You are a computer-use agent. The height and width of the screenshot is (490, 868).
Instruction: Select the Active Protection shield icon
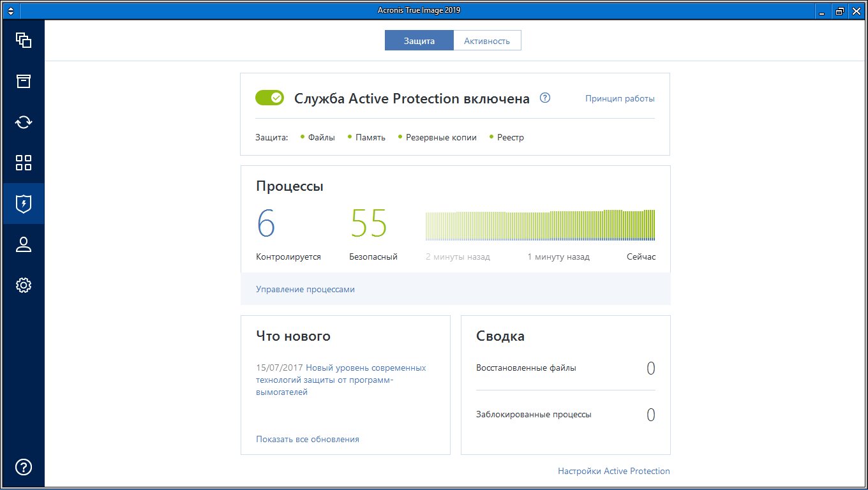(24, 204)
